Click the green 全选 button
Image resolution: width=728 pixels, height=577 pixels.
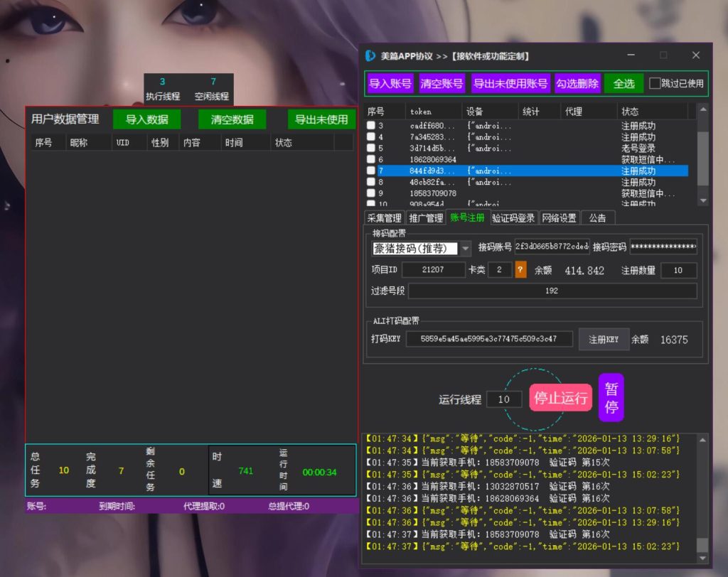pyautogui.click(x=623, y=83)
